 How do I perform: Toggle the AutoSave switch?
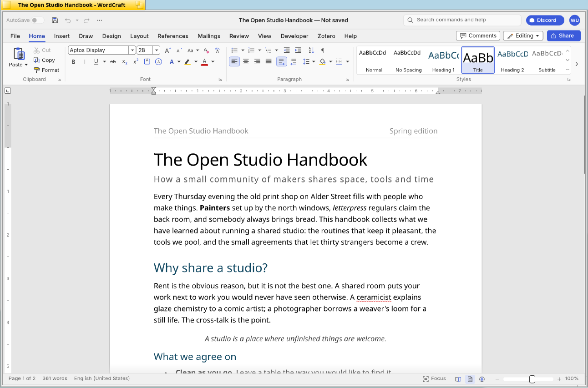tap(38, 20)
